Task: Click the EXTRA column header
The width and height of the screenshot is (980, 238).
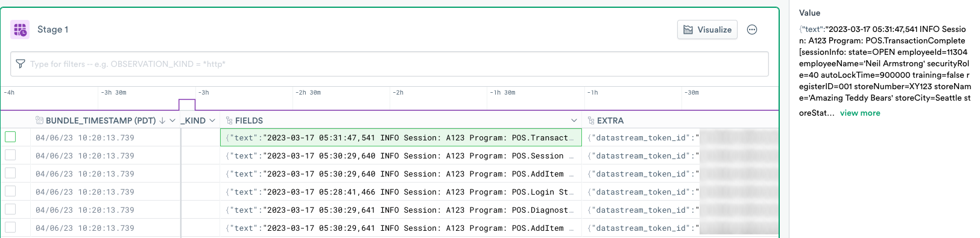Action: [x=610, y=121]
